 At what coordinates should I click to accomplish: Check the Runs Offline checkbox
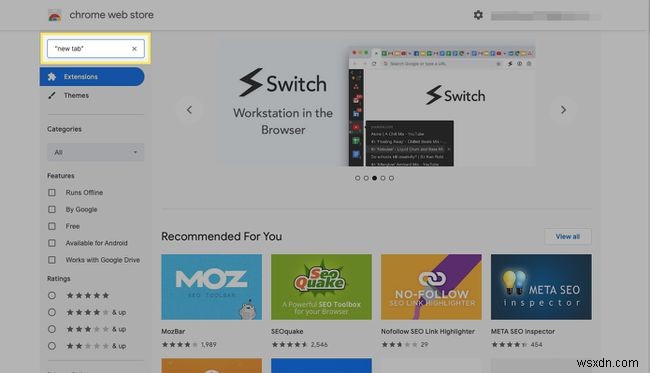52,193
